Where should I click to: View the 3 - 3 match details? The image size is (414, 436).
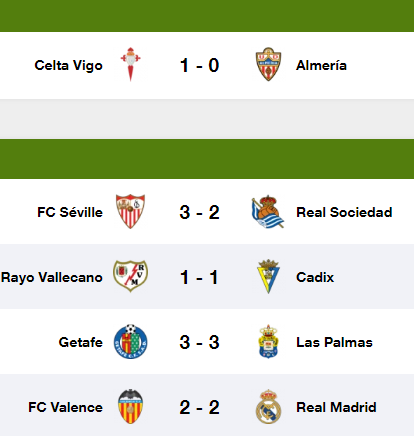tap(199, 342)
